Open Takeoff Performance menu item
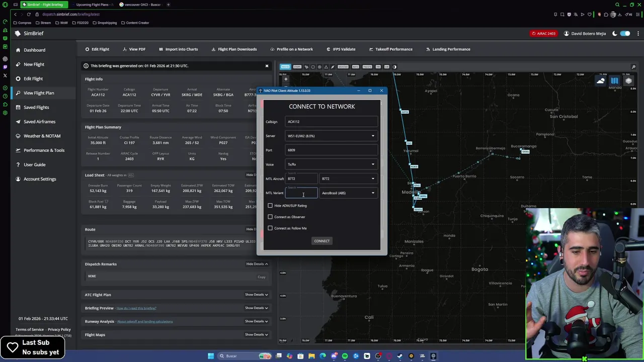 click(390, 49)
